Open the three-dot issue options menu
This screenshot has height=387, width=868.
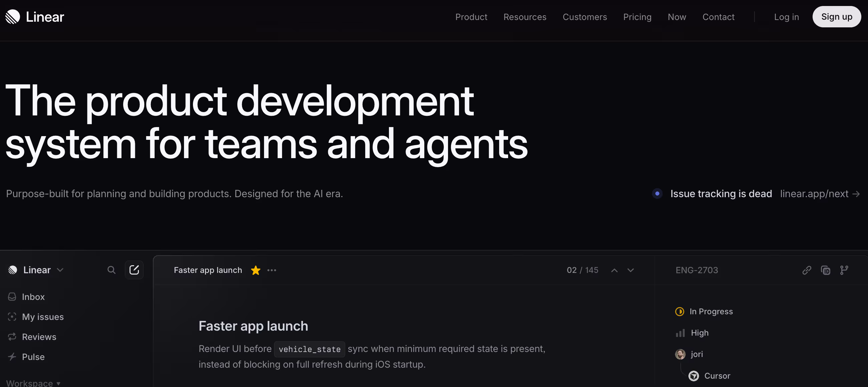(272, 270)
